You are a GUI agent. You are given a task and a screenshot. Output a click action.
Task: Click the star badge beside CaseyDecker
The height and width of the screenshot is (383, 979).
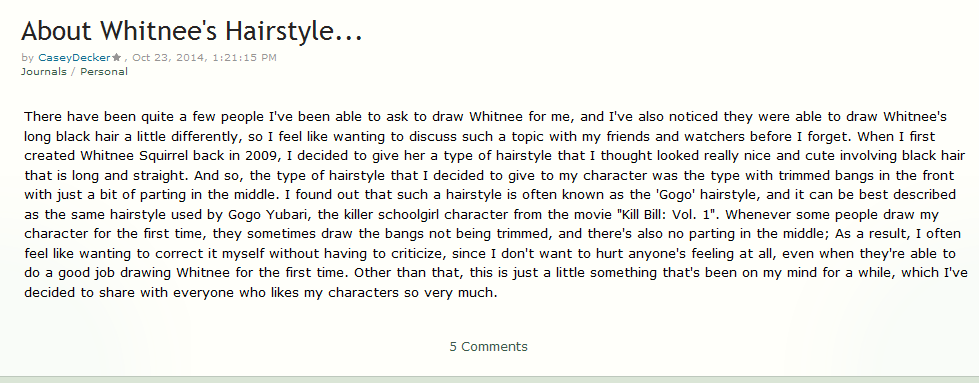[116, 57]
